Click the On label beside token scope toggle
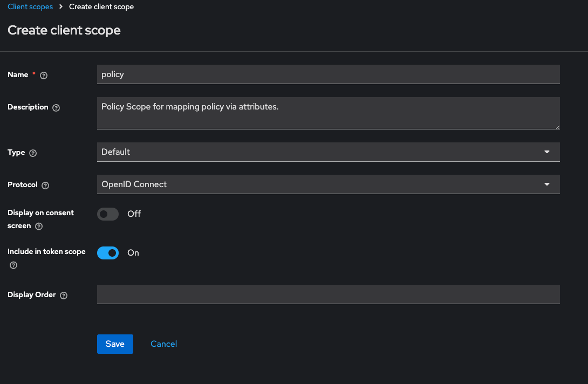The image size is (588, 384). (x=133, y=253)
